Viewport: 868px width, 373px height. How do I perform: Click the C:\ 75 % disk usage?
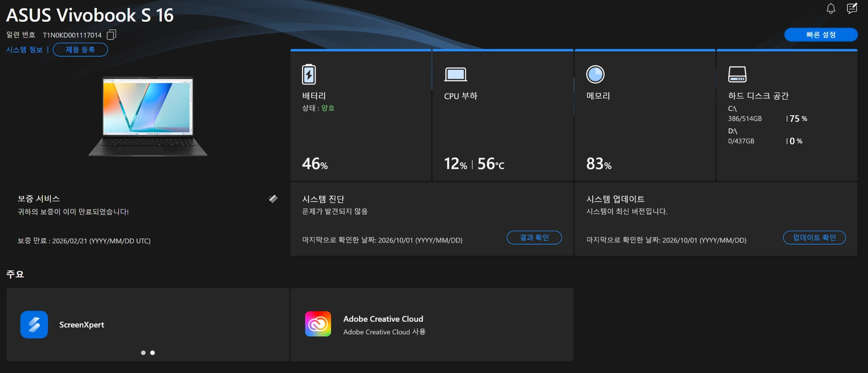[x=798, y=119]
